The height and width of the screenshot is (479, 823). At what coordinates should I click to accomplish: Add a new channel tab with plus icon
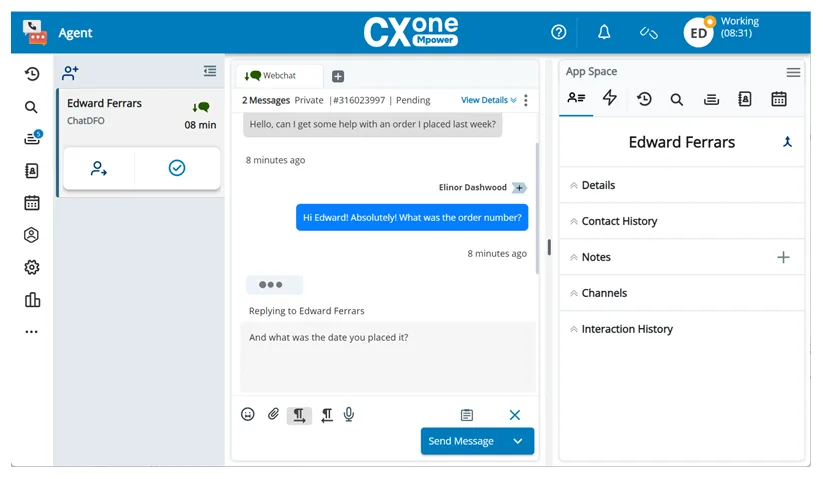(x=338, y=77)
